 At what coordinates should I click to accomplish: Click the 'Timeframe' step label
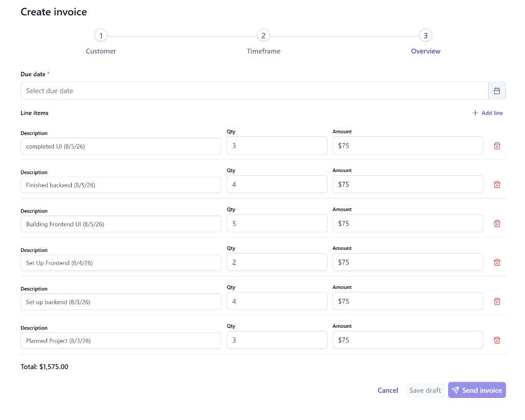tap(264, 51)
